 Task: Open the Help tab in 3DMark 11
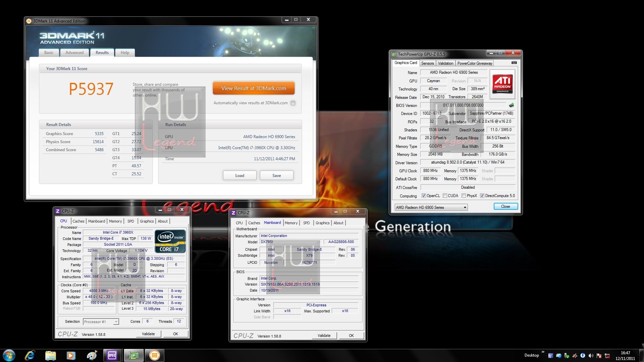[125, 53]
